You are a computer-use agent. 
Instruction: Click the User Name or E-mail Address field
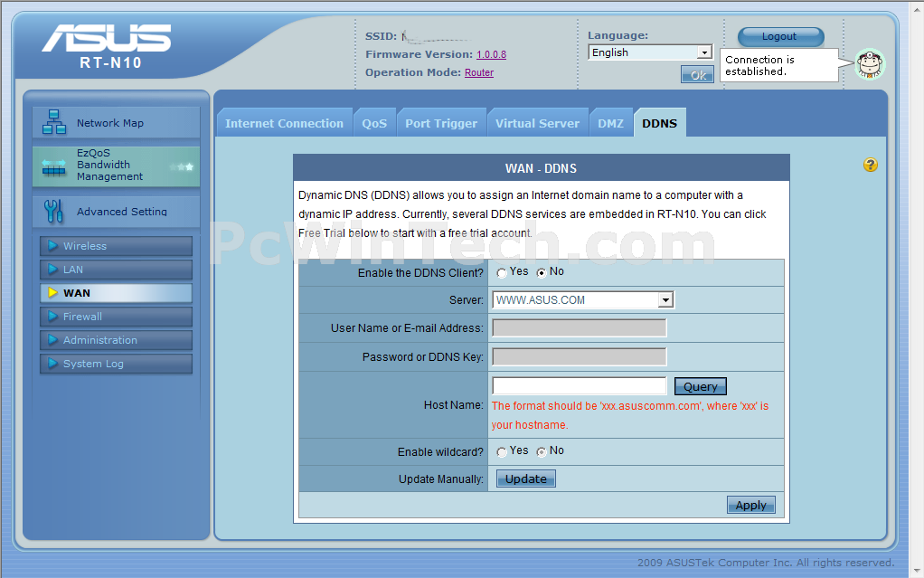click(580, 328)
